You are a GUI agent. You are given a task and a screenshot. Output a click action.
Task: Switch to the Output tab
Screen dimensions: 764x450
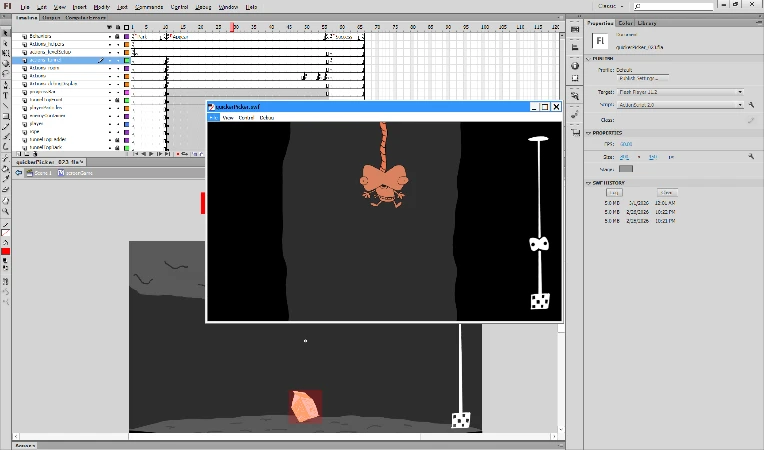tap(51, 18)
